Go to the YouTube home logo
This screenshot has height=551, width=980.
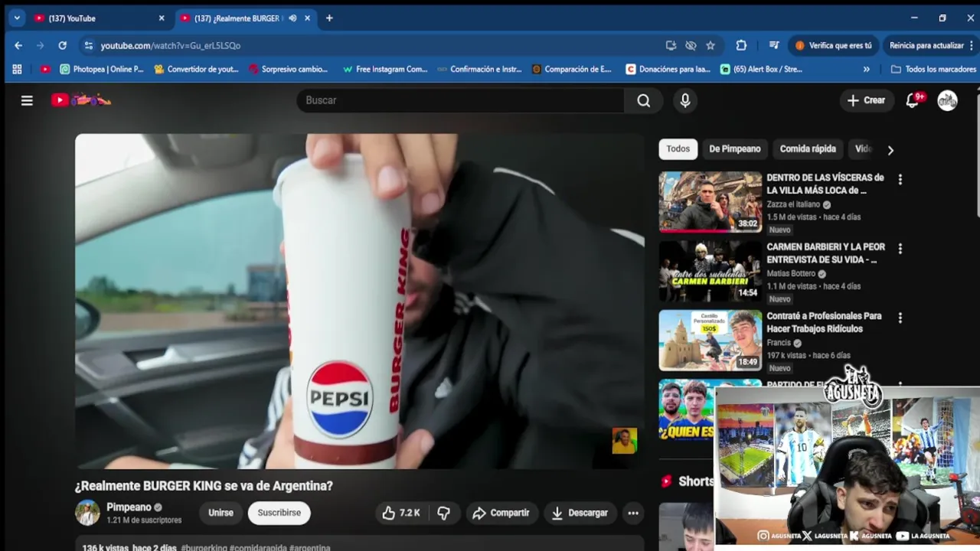click(81, 100)
